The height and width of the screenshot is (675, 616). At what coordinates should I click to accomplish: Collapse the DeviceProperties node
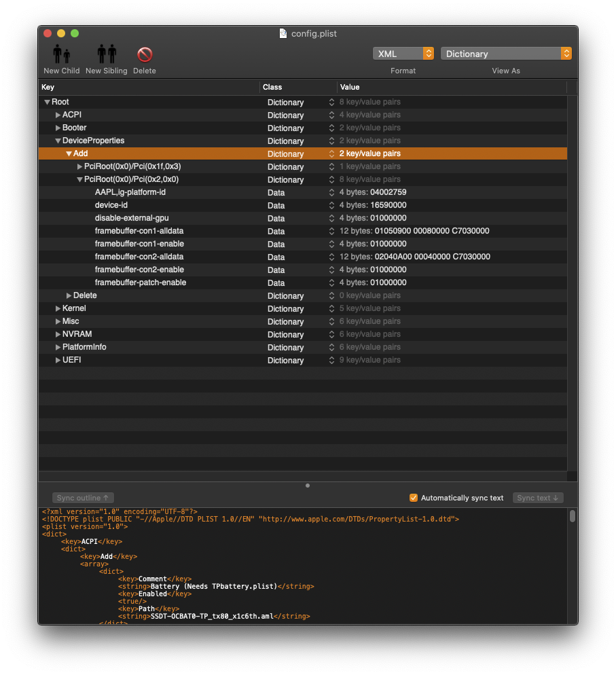58,141
